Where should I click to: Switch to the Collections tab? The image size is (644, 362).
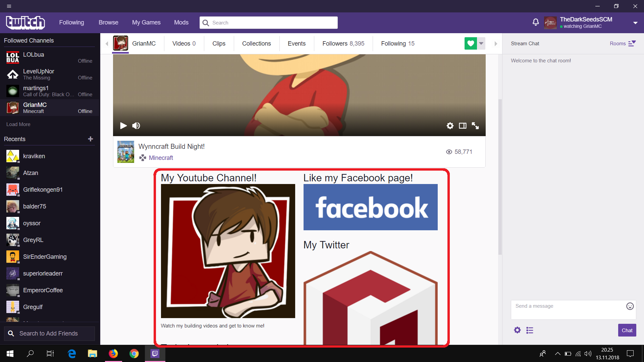pyautogui.click(x=256, y=44)
